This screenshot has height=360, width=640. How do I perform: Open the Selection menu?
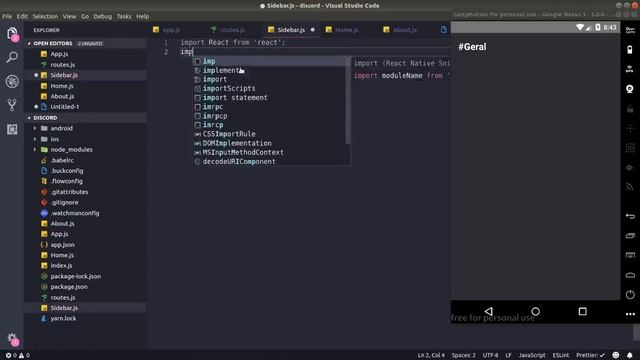(x=45, y=16)
